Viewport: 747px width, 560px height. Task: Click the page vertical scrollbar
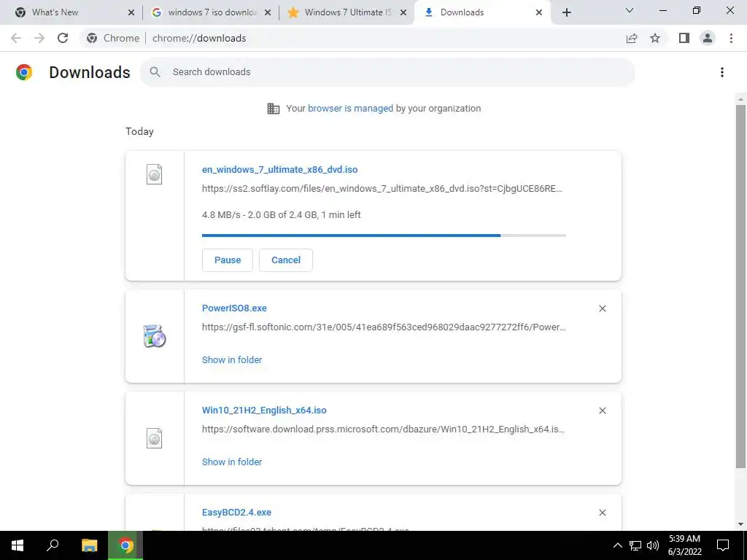click(740, 286)
